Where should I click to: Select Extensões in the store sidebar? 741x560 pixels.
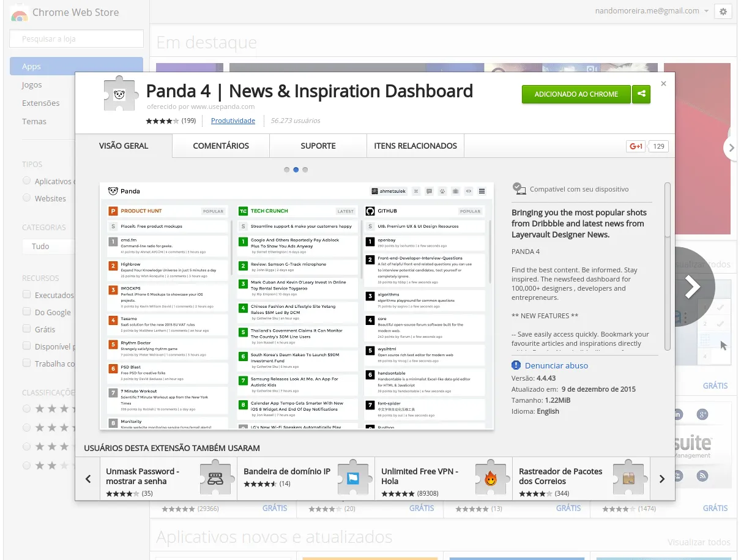pyautogui.click(x=41, y=103)
